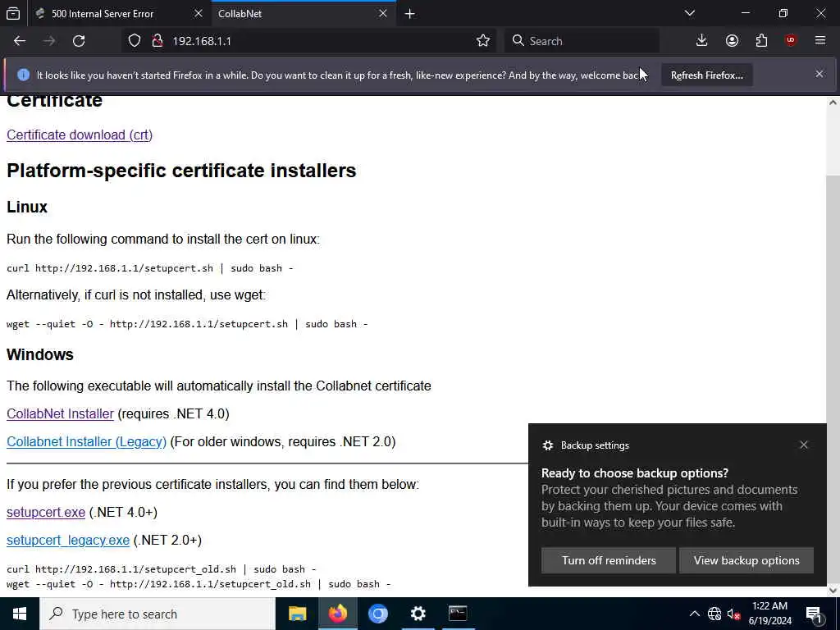840x630 pixels.
Task: Close the 500 Internal Server Error tab
Action: 199,13
